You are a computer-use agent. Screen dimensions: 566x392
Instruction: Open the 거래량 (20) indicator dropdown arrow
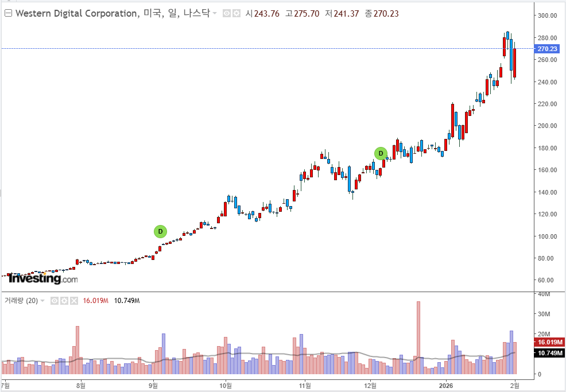[42, 301]
